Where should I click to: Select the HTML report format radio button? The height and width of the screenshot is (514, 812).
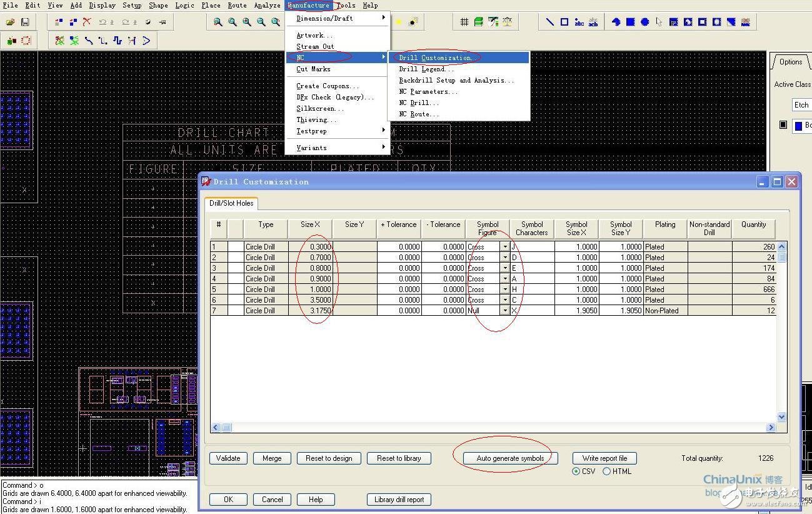[606, 471]
